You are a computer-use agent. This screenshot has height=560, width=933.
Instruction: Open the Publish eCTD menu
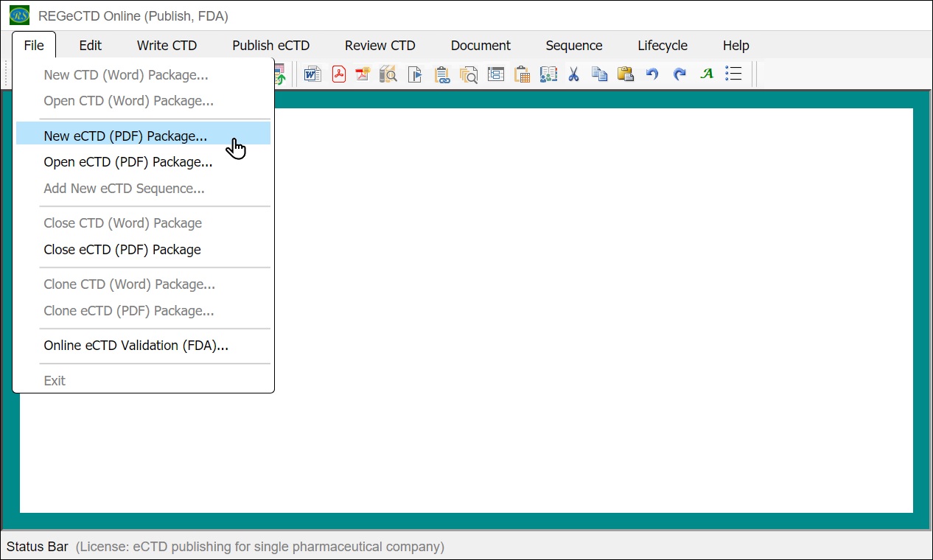click(x=271, y=45)
